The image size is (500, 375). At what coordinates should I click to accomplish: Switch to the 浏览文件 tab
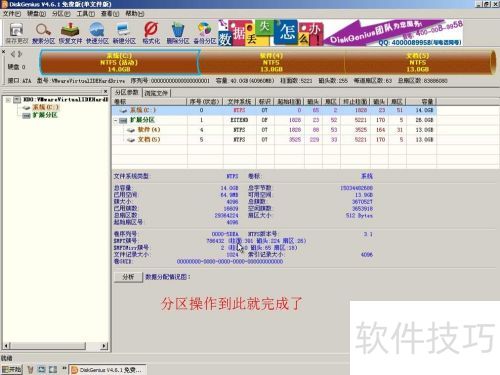tap(156, 93)
